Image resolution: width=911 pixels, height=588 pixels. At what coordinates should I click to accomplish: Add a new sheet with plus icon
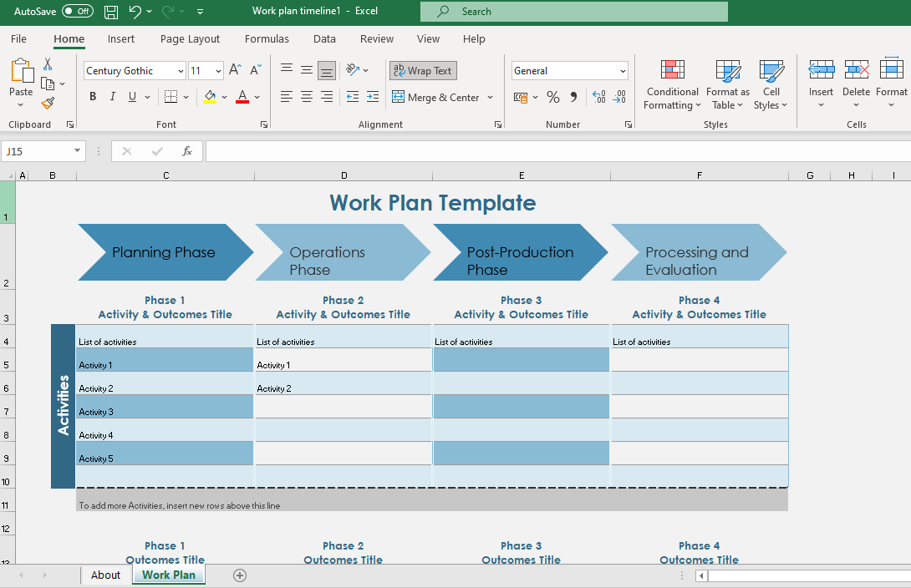(240, 575)
